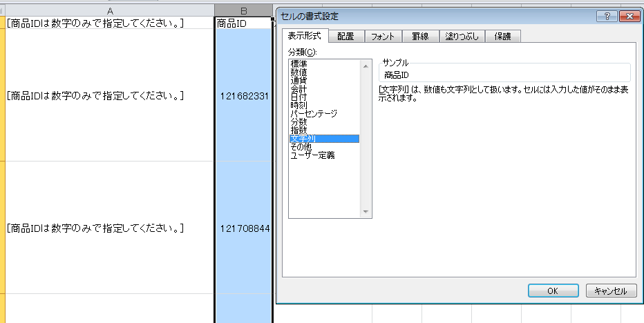This screenshot has height=323, width=644.
Task: Click the first row message cell in column A
Action: [x=110, y=23]
